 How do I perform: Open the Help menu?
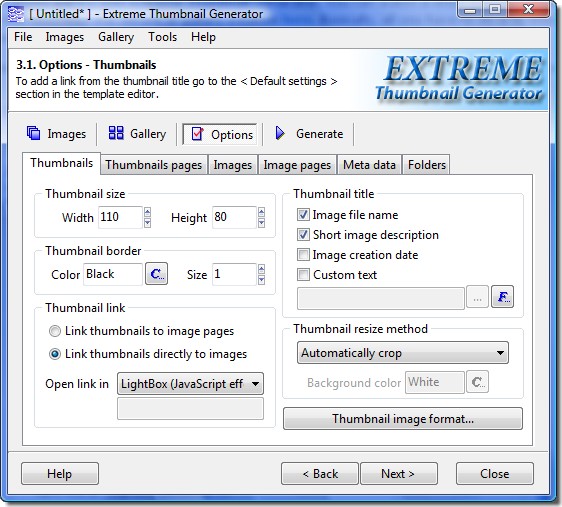click(204, 37)
